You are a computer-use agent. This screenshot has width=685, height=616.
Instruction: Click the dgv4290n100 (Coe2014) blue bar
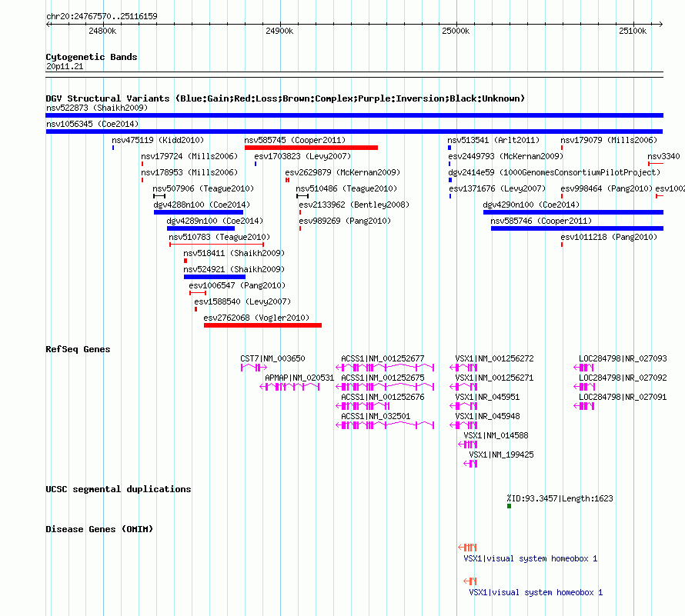pyautogui.click(x=573, y=212)
